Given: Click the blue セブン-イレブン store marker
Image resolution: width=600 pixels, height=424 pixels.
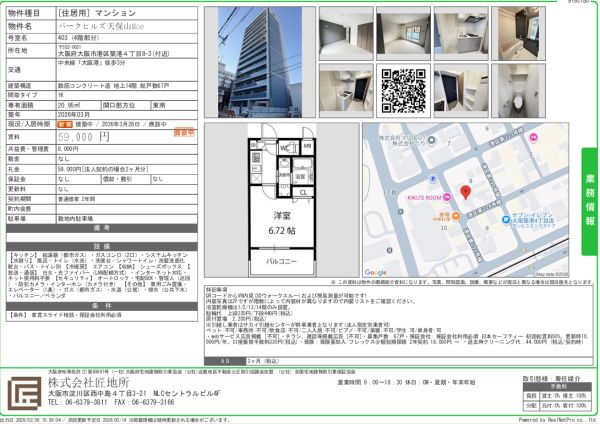Looking at the screenshot, I should coord(506,220).
